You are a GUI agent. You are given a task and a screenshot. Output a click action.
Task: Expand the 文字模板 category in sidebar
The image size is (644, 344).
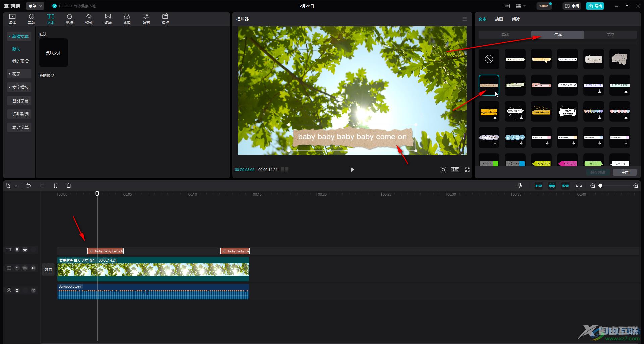coord(19,87)
